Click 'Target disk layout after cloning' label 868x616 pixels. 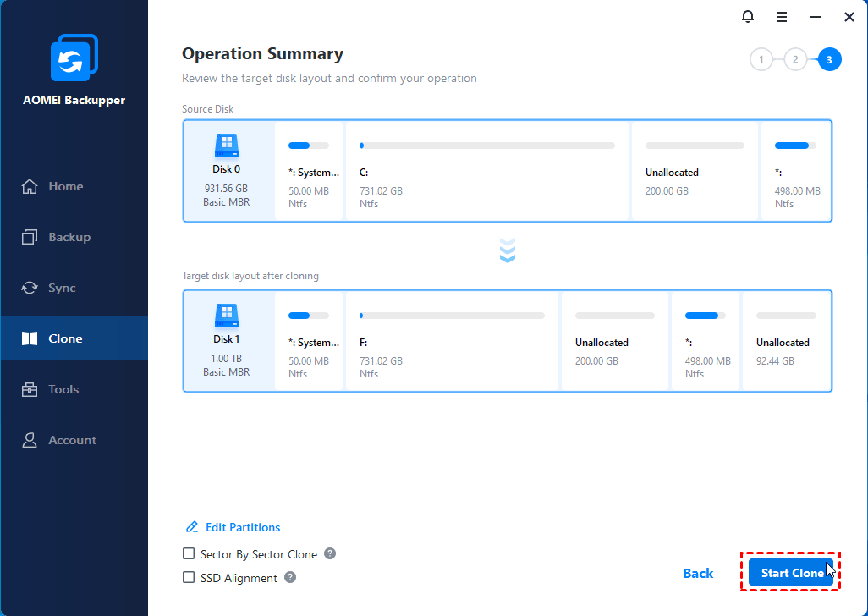[x=250, y=276]
